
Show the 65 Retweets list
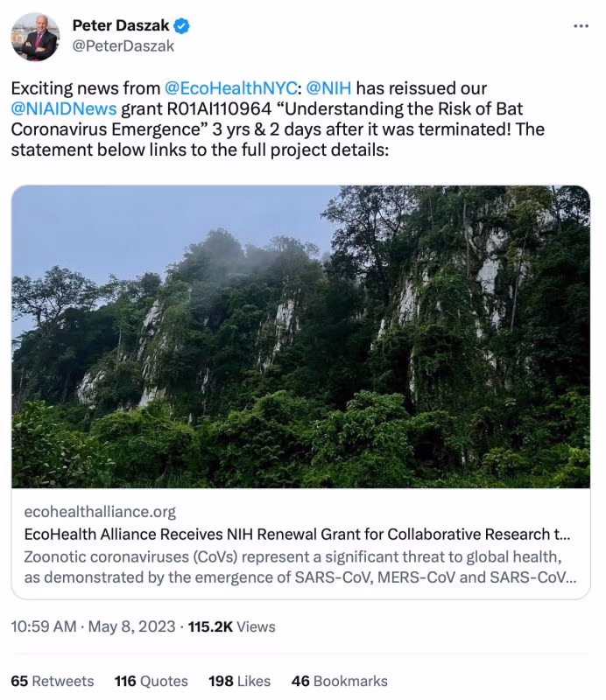[53, 681]
